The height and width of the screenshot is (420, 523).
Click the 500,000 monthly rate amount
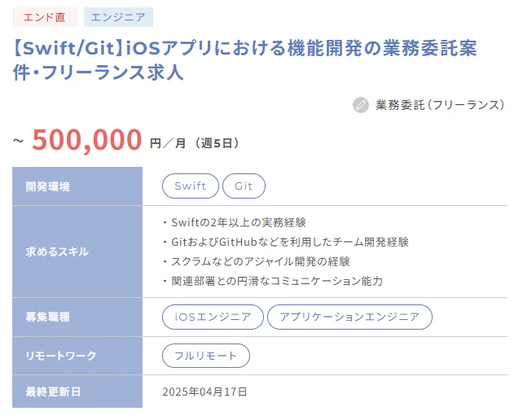point(87,141)
